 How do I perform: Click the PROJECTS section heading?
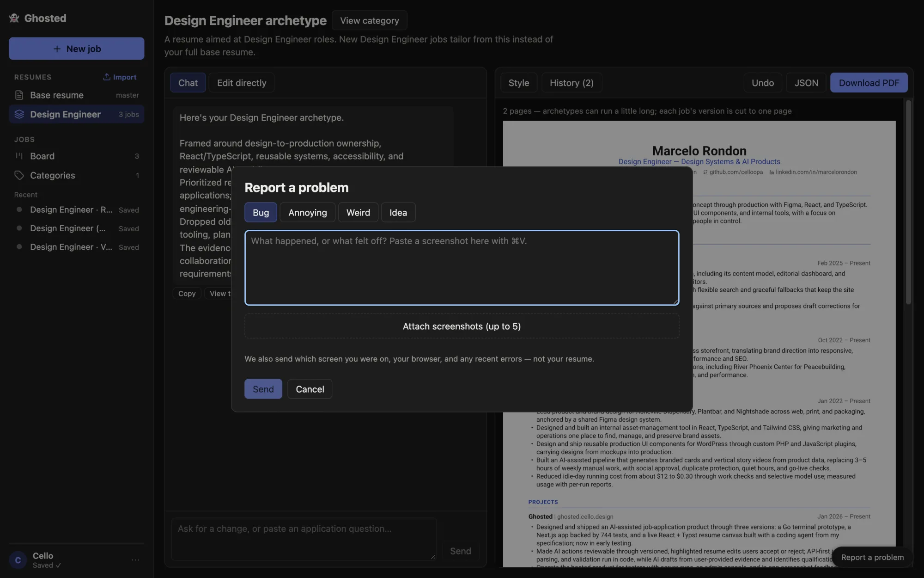click(543, 502)
